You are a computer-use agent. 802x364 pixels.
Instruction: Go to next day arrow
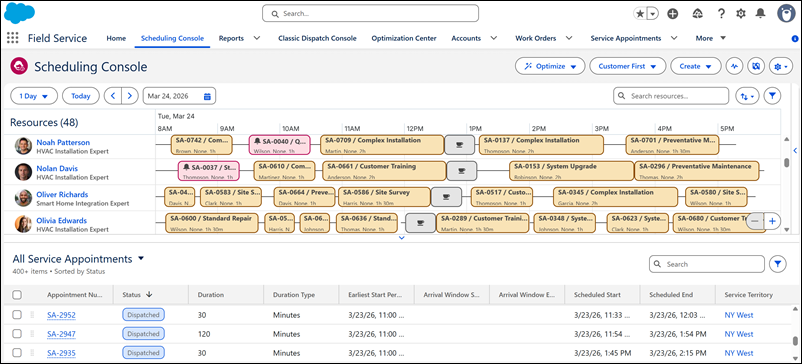tap(130, 96)
